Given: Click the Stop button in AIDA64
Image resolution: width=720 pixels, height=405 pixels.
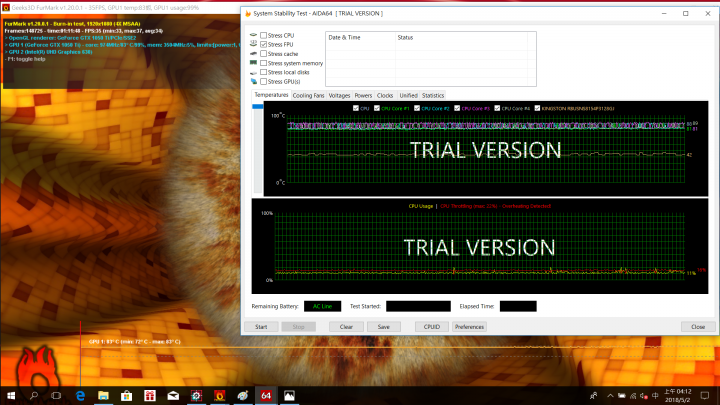Looking at the screenshot, I should pyautogui.click(x=298, y=326).
